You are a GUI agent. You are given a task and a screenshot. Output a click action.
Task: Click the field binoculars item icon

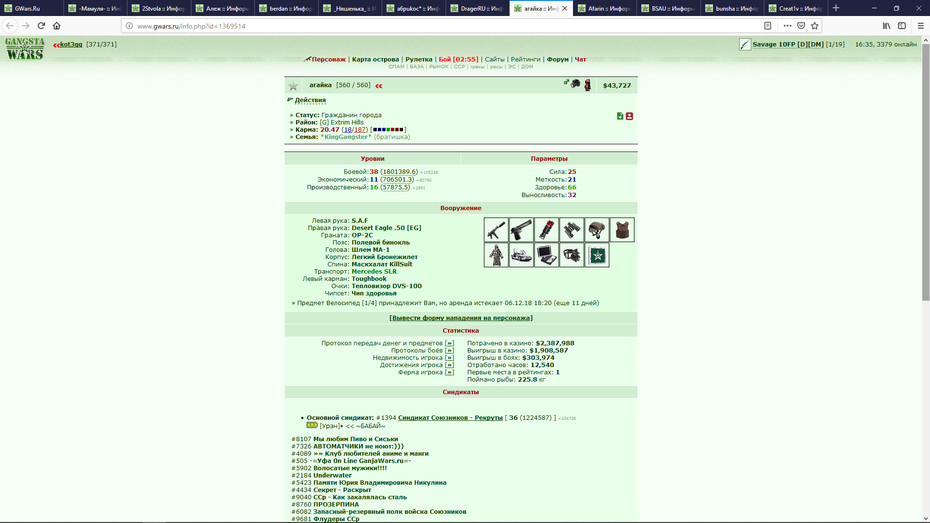[x=571, y=230]
